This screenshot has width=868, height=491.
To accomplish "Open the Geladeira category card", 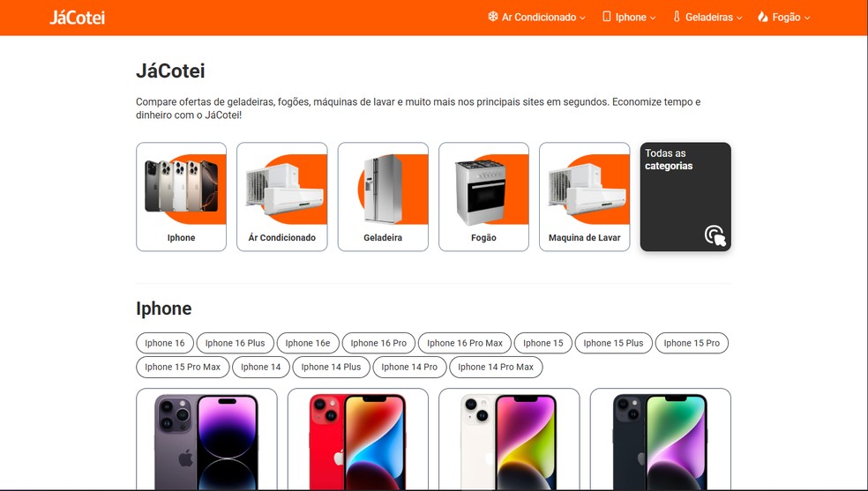I will 383,197.
